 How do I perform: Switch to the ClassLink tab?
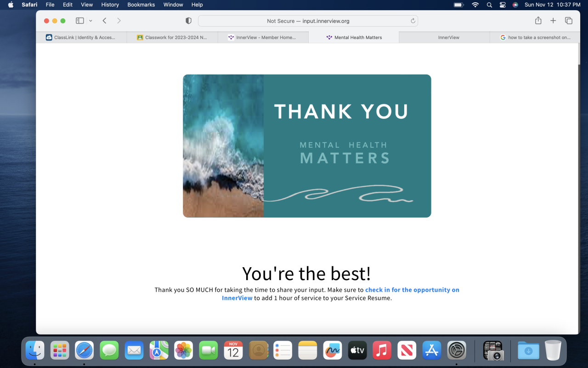[x=81, y=38]
